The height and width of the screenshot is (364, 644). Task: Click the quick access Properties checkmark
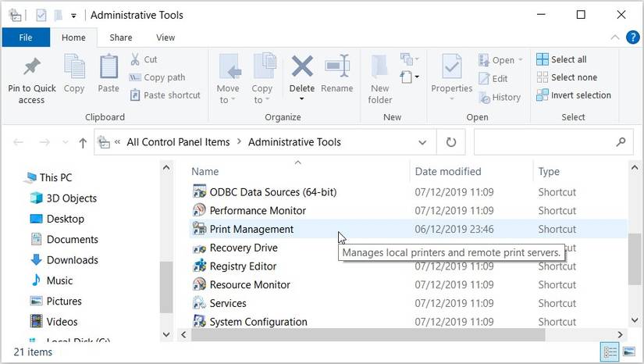[x=41, y=16]
